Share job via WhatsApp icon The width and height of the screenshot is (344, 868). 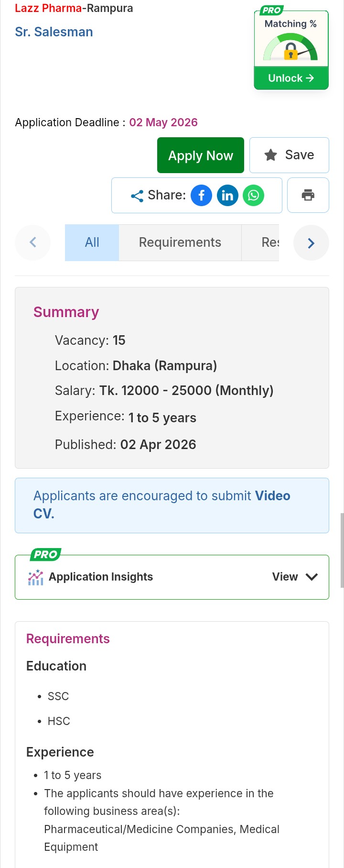[x=253, y=196]
